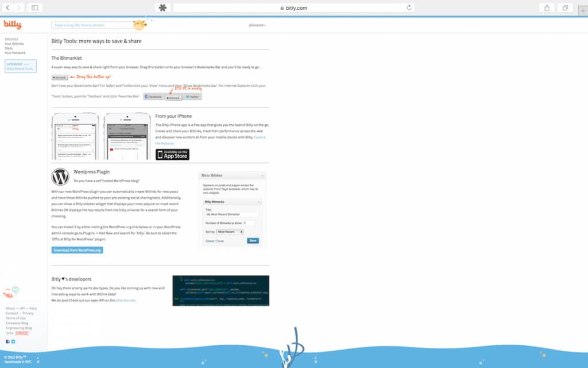The height and width of the screenshot is (368, 588).
Task: Click the WordPress widget settings screenshot
Action: tap(233, 209)
